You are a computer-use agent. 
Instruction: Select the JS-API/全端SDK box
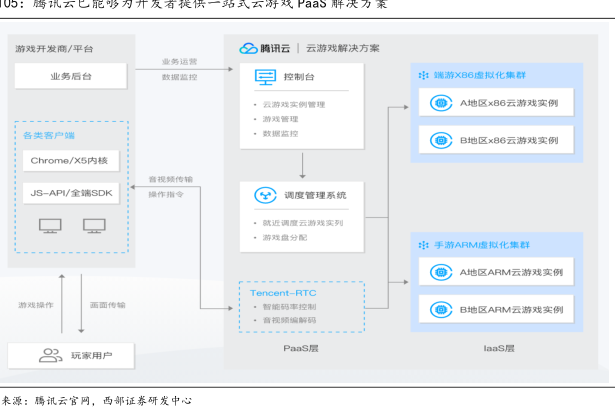click(69, 191)
